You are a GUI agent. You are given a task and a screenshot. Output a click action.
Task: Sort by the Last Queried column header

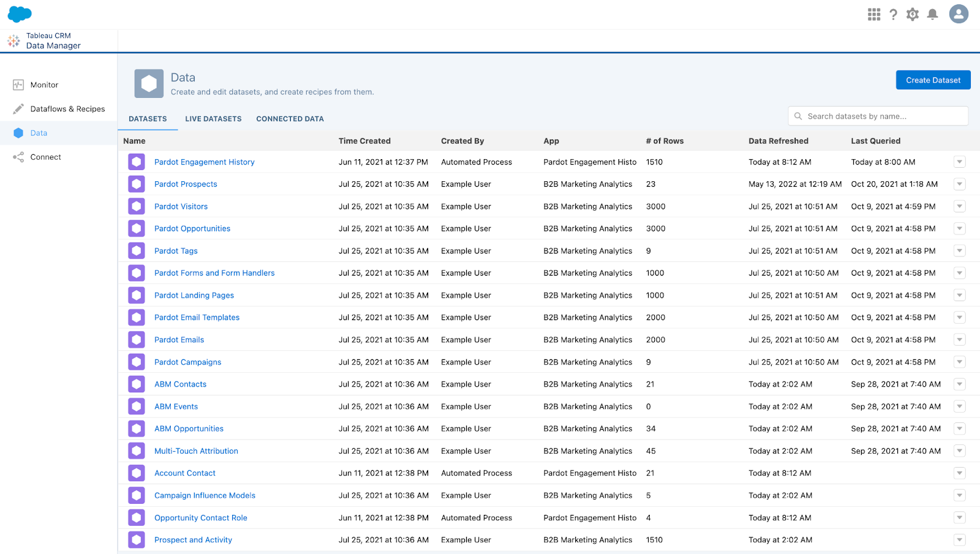(x=875, y=141)
